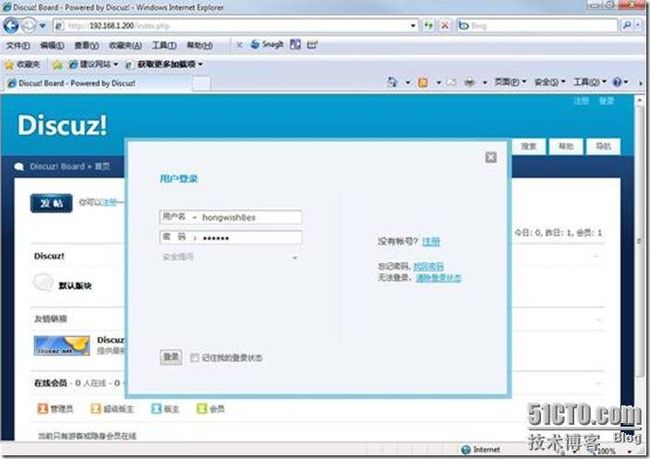This screenshot has width=650, height=459.
Task: Close the Snagit toolbar with the X
Action: point(239,45)
